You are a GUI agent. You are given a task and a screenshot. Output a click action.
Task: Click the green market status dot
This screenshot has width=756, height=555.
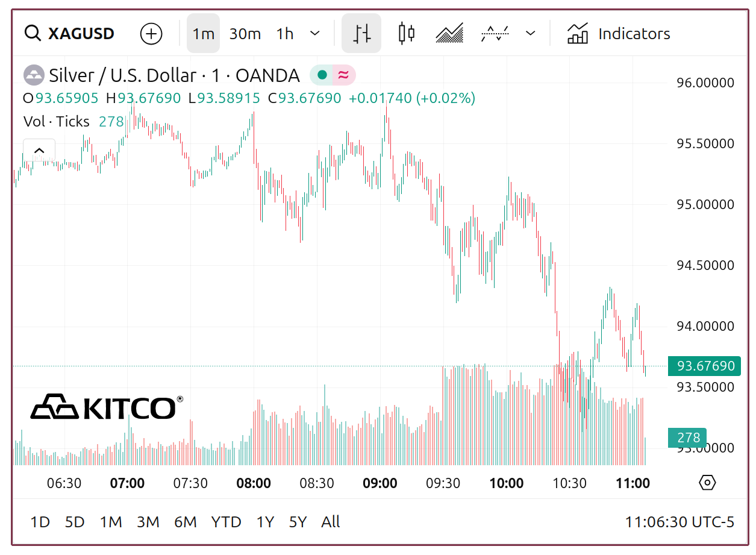click(322, 75)
